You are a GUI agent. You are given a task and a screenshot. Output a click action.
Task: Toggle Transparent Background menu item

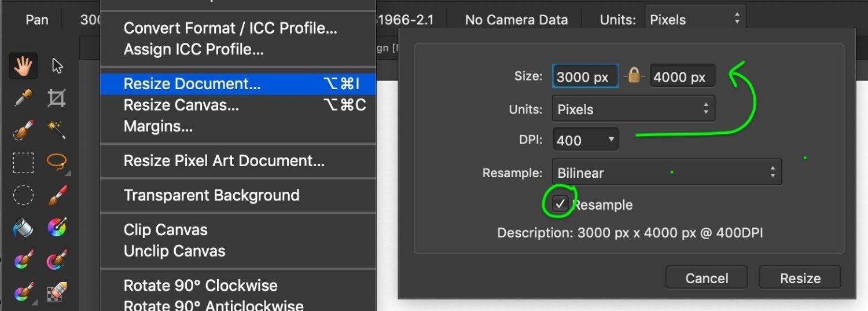[x=238, y=195]
